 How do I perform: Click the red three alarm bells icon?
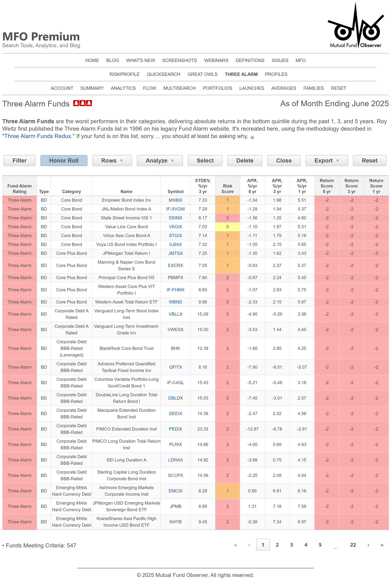[82, 103]
